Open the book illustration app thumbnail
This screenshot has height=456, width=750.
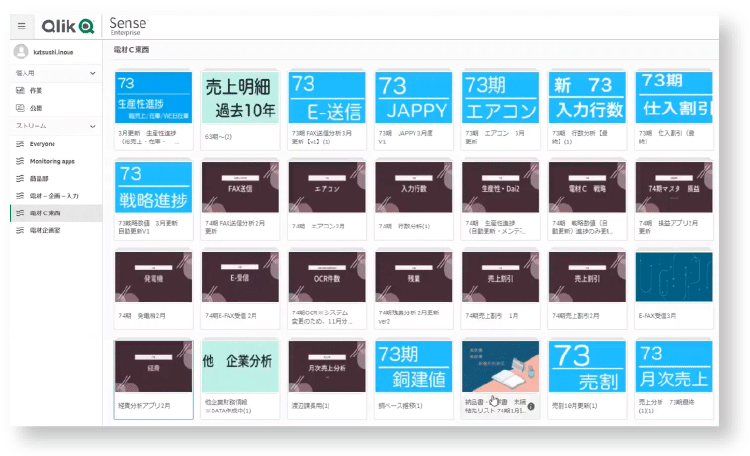click(x=500, y=367)
